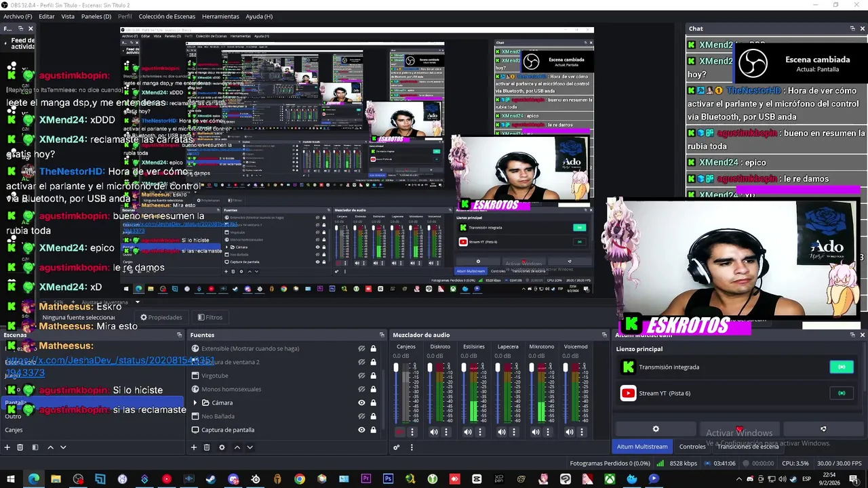
Task: Open the Herramientas menu
Action: coord(220,16)
